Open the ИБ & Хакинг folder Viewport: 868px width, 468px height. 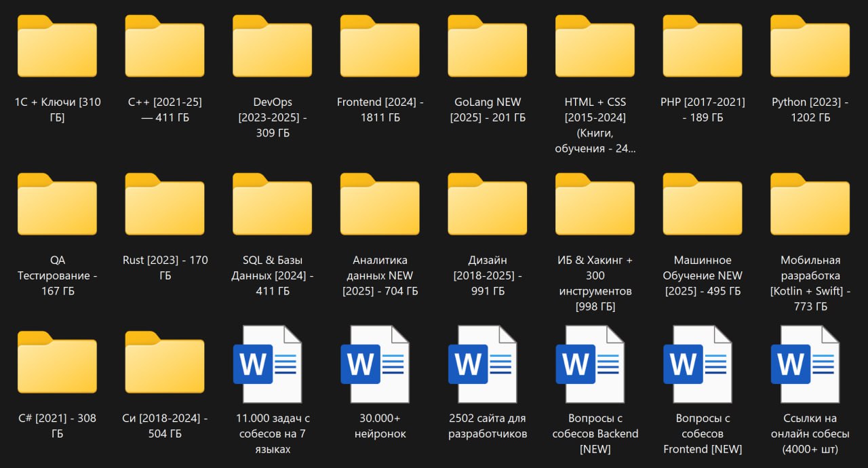pyautogui.click(x=595, y=204)
